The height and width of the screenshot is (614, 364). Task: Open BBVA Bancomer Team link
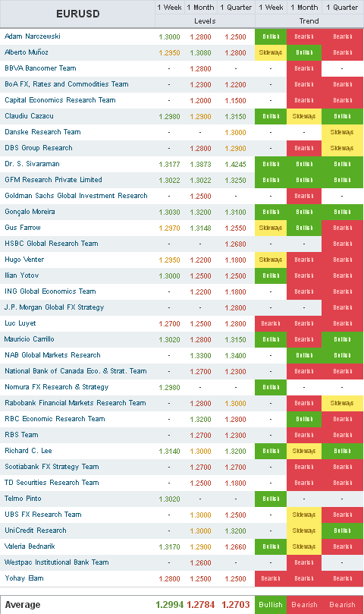click(40, 68)
